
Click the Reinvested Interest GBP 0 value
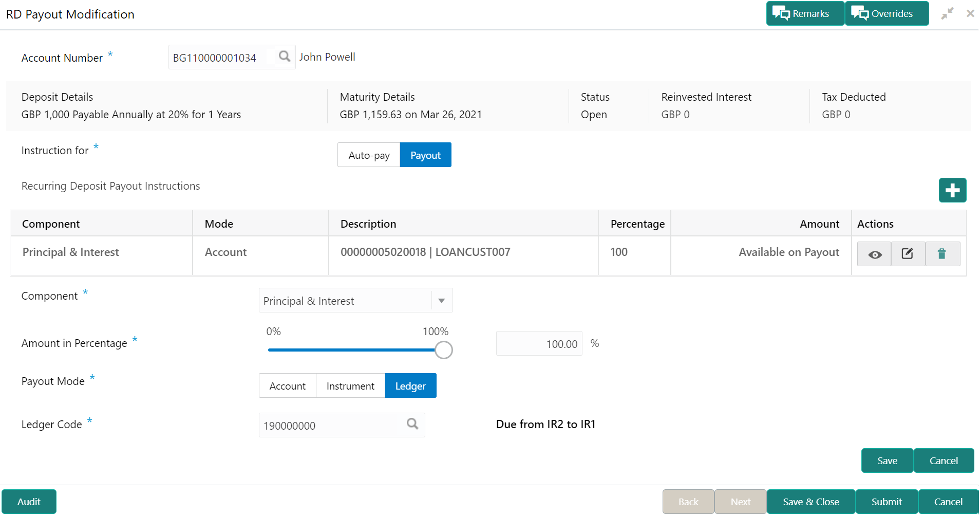(x=675, y=115)
